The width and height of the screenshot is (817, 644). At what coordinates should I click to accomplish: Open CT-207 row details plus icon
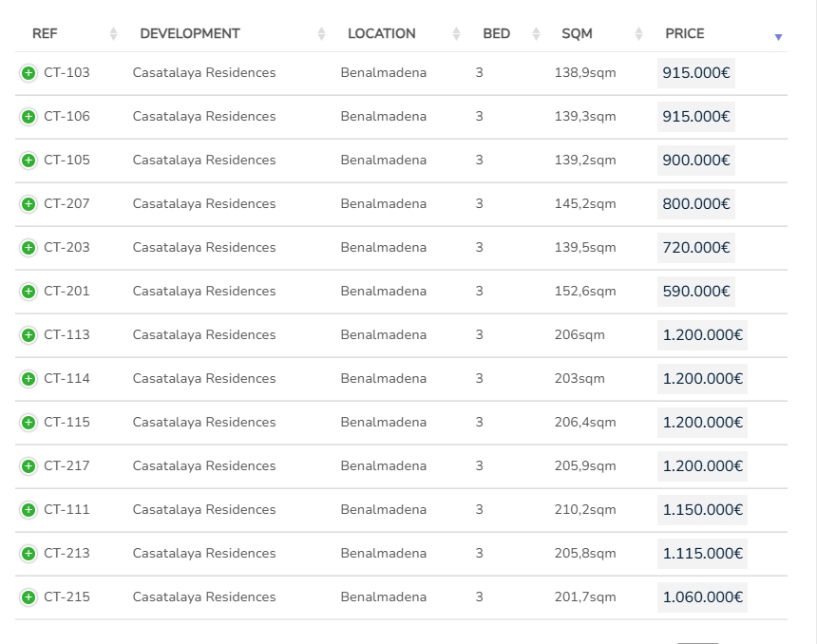click(28, 203)
